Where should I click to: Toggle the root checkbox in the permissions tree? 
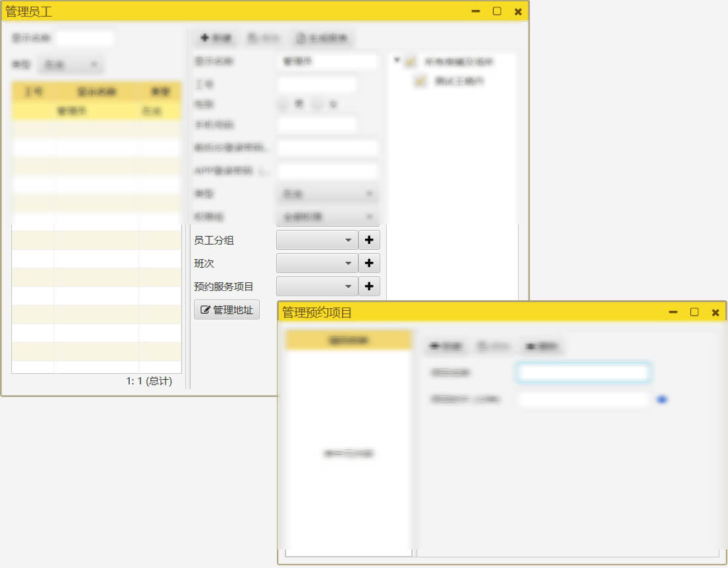tap(409, 60)
